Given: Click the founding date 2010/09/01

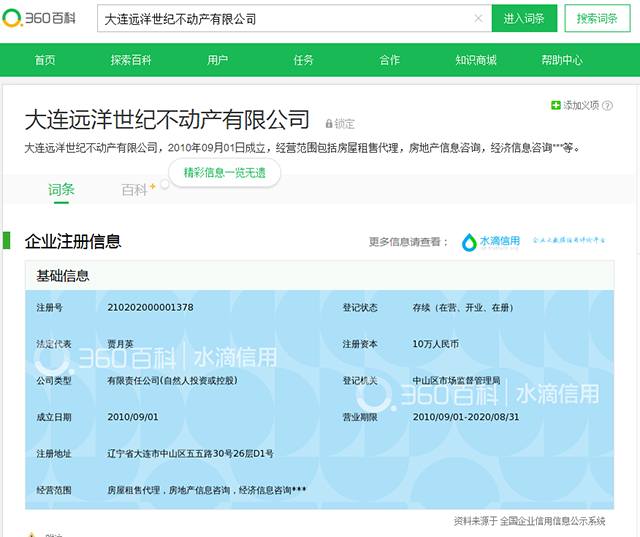Looking at the screenshot, I should [133, 417].
